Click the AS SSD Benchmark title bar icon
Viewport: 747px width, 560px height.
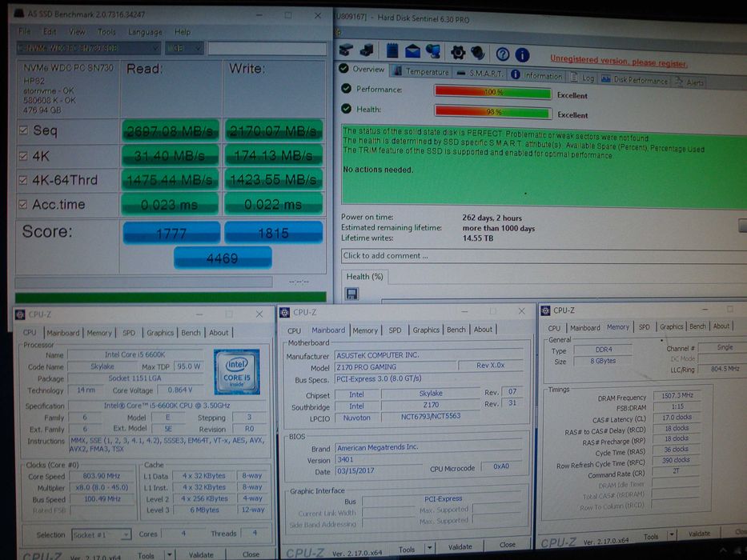click(19, 13)
